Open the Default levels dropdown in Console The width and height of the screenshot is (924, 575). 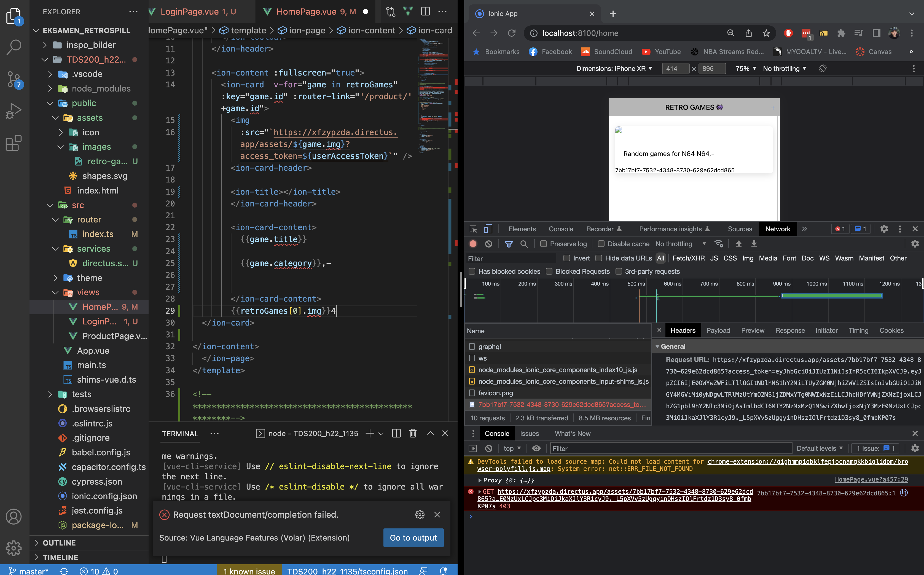(821, 448)
